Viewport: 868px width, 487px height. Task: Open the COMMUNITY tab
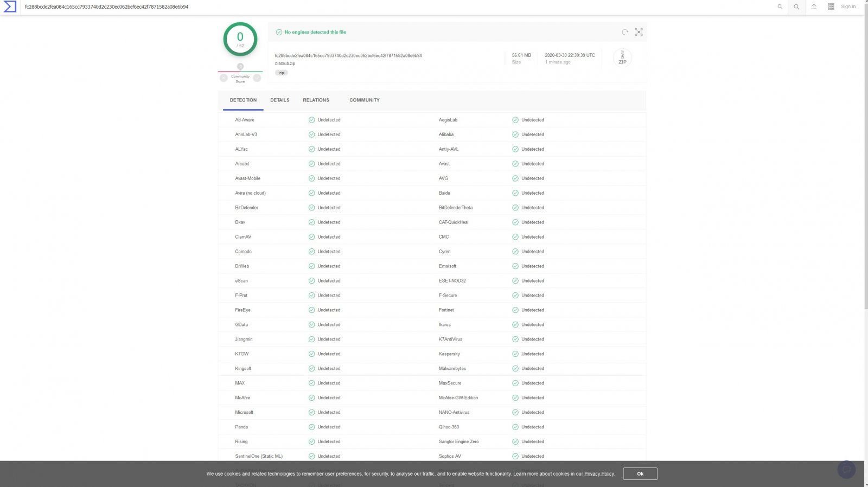click(x=365, y=100)
